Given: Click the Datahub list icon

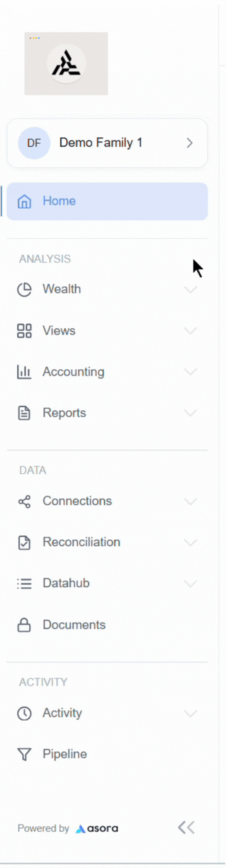Looking at the screenshot, I should pyautogui.click(x=24, y=583).
